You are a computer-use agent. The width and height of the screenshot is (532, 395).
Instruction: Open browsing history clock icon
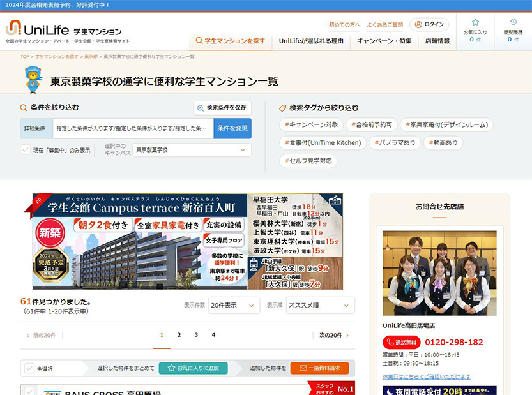(513, 22)
